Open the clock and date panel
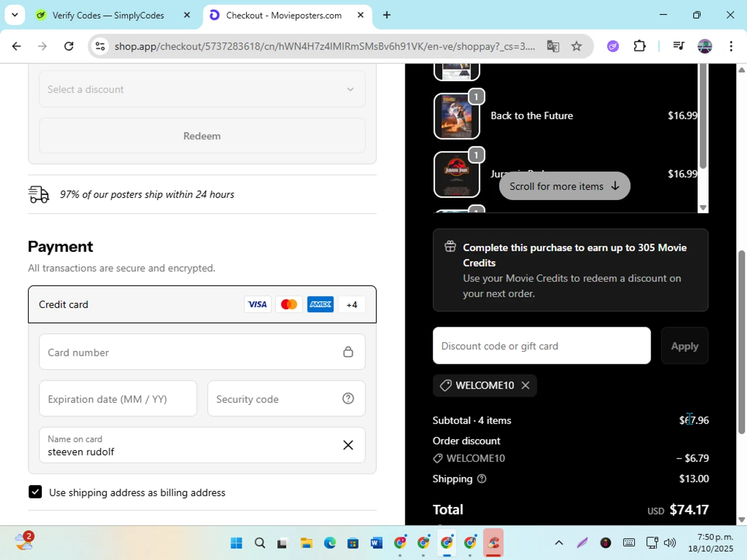 coord(711,543)
